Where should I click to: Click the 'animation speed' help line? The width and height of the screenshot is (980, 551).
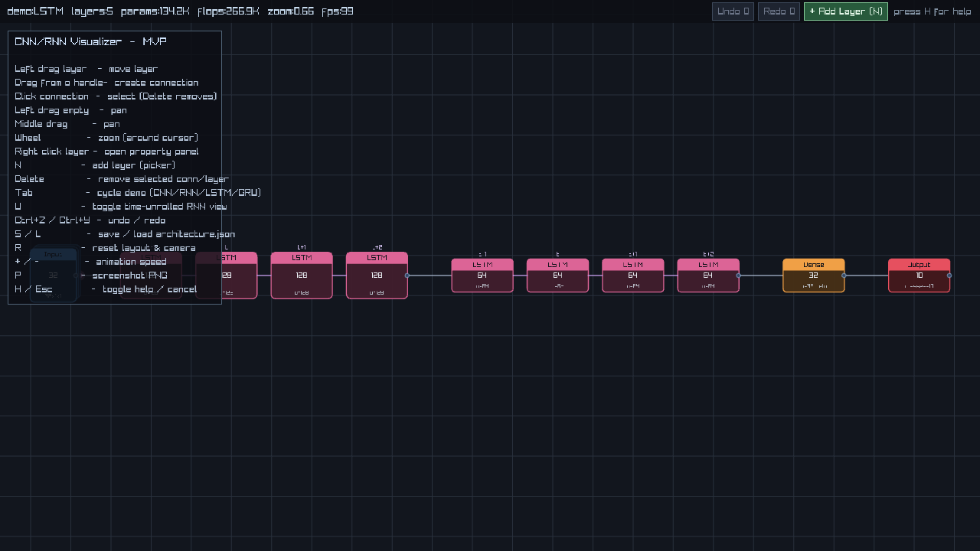(x=131, y=262)
